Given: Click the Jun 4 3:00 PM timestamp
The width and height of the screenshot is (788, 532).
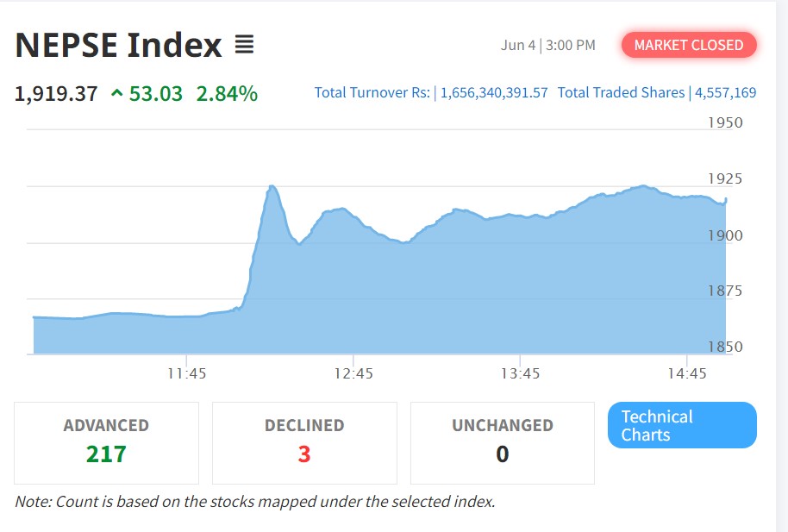Looking at the screenshot, I should coord(547,45).
